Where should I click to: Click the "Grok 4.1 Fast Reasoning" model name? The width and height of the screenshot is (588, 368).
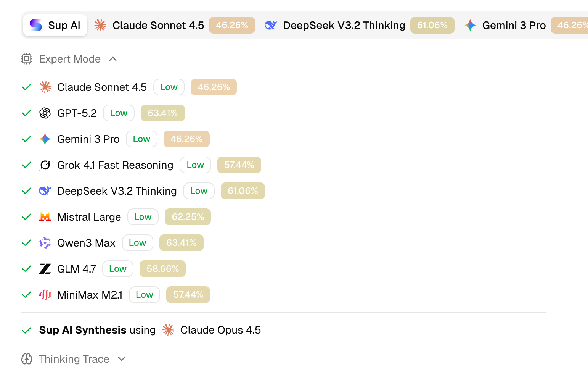[x=115, y=165]
